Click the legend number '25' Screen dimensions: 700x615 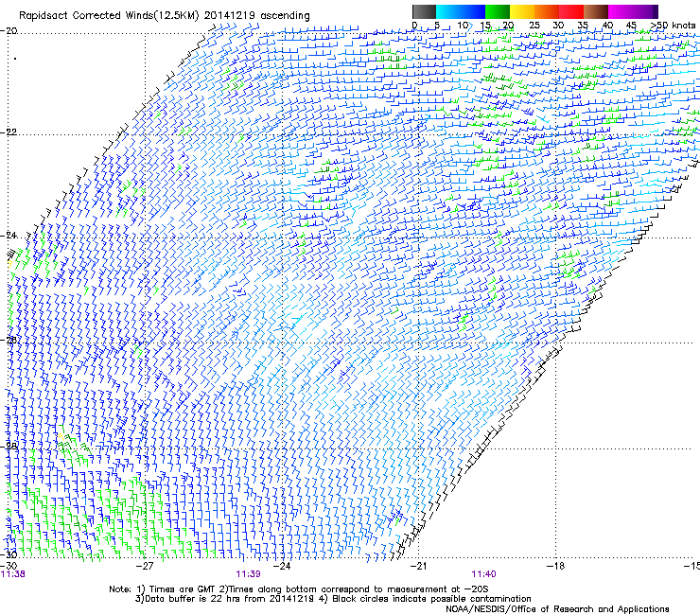point(534,26)
